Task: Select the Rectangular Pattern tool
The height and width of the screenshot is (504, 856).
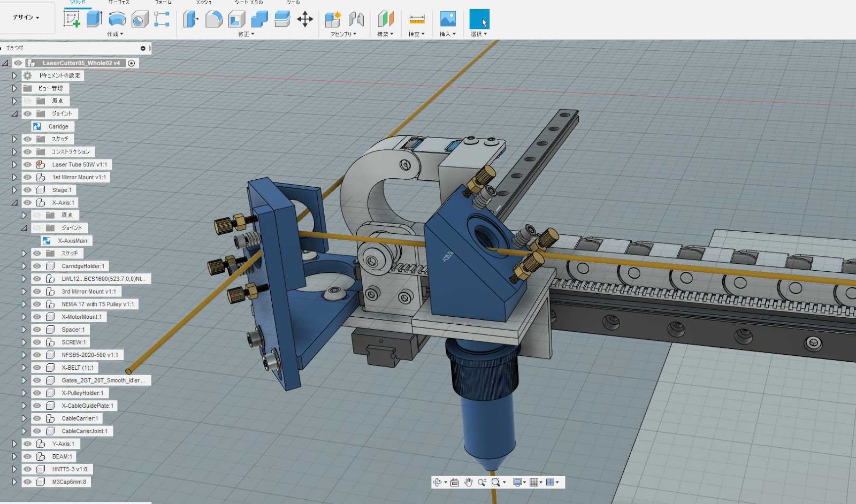Action: pos(162,19)
